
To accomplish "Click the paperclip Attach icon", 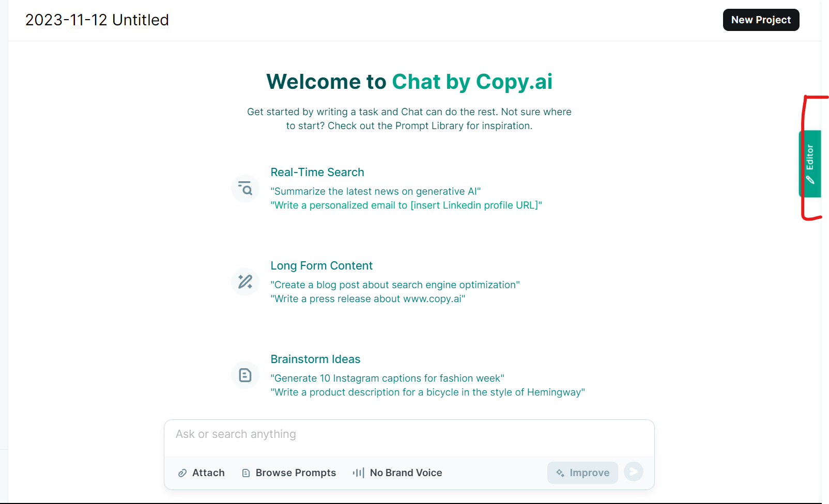I will 182,473.
